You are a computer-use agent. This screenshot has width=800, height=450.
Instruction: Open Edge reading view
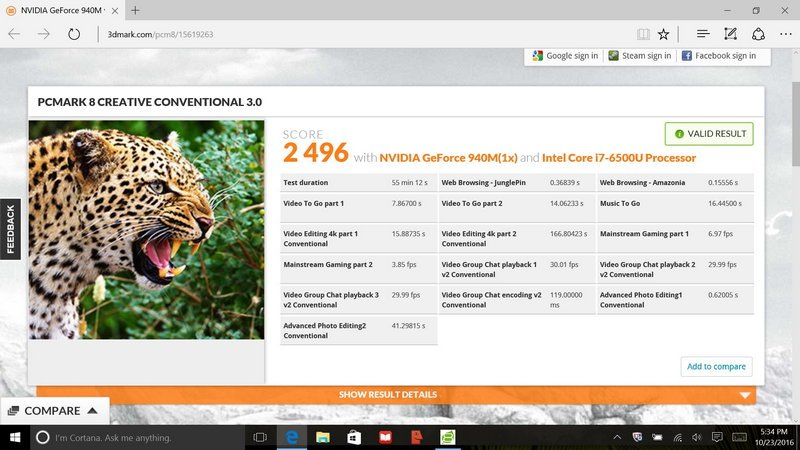pos(643,33)
